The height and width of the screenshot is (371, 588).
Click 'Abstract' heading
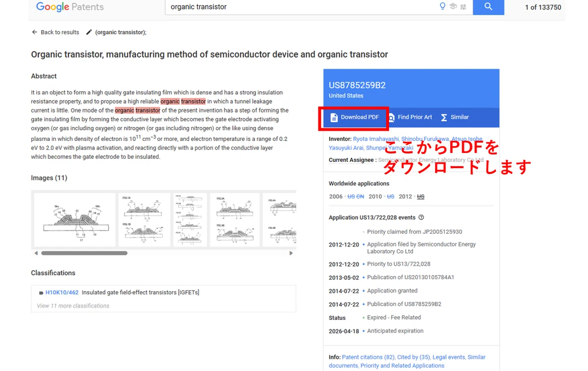pyautogui.click(x=44, y=76)
